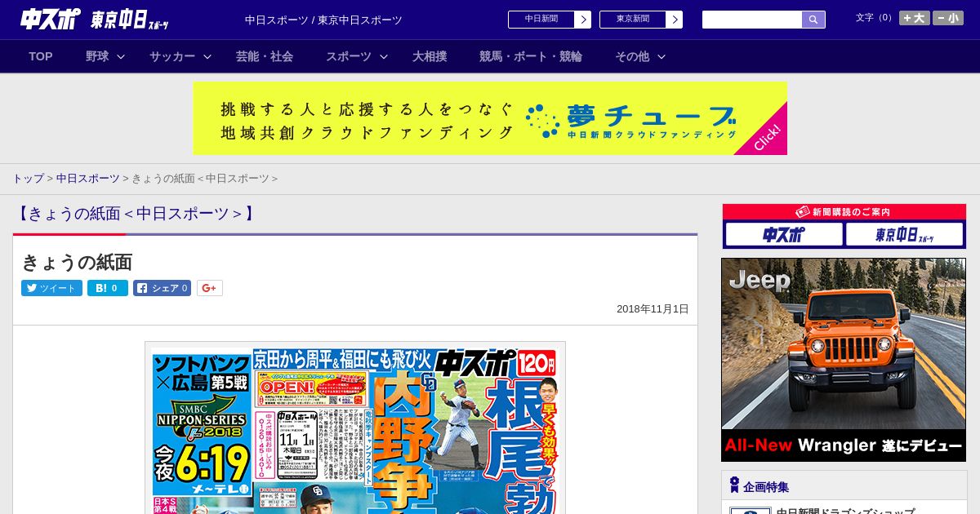Click the 新聞購読のご案内 header
The width and height of the screenshot is (980, 514).
point(844,212)
